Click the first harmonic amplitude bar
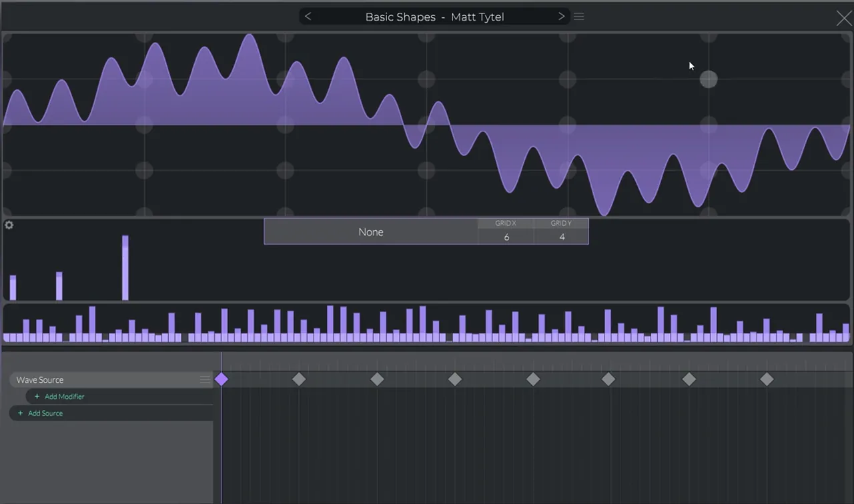Image resolution: width=854 pixels, height=504 pixels. tap(13, 288)
